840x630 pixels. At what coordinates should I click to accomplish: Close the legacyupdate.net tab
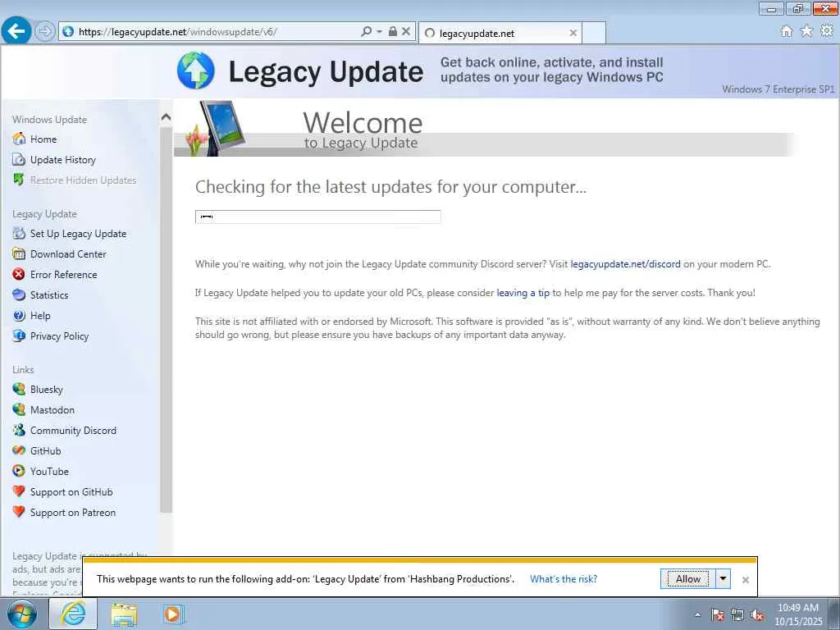click(x=573, y=33)
